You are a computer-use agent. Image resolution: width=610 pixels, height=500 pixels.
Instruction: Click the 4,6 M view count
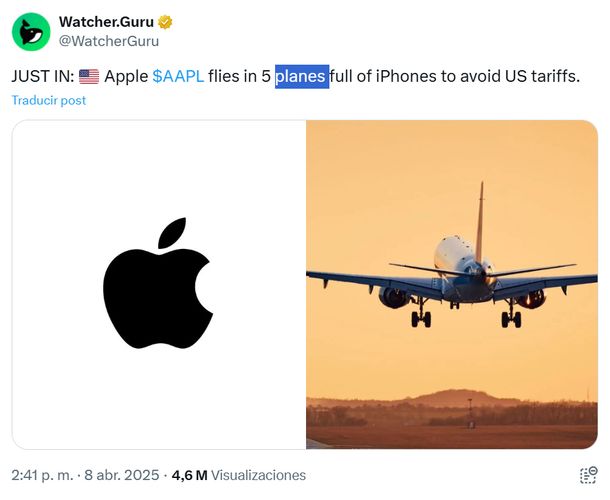(189, 475)
